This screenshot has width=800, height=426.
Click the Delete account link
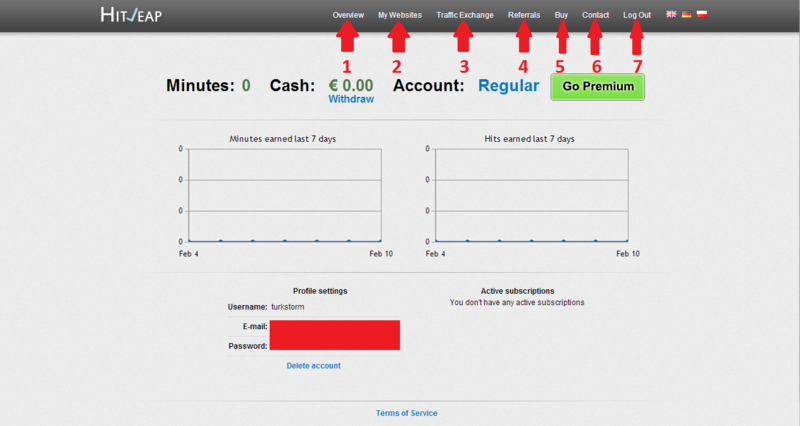pos(313,366)
